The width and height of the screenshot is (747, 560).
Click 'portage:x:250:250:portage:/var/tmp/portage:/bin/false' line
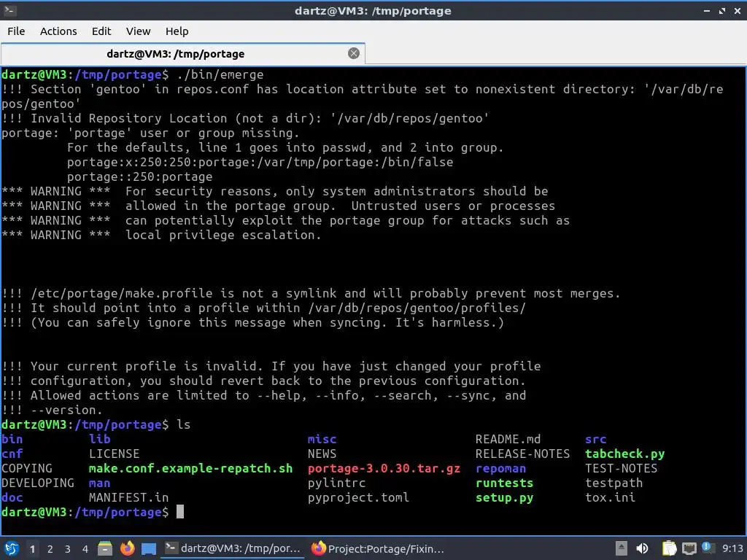click(260, 163)
